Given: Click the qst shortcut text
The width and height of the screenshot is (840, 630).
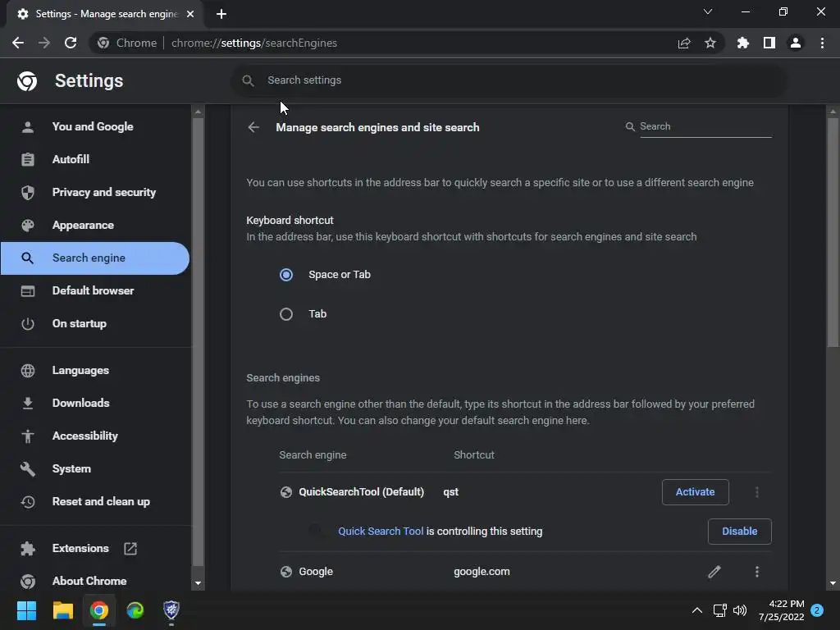Looking at the screenshot, I should [450, 492].
